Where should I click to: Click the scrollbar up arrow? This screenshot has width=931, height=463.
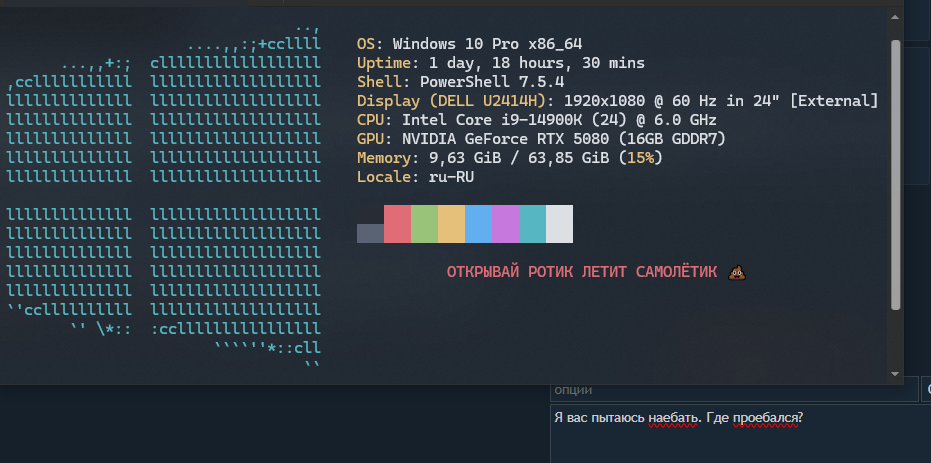point(895,17)
